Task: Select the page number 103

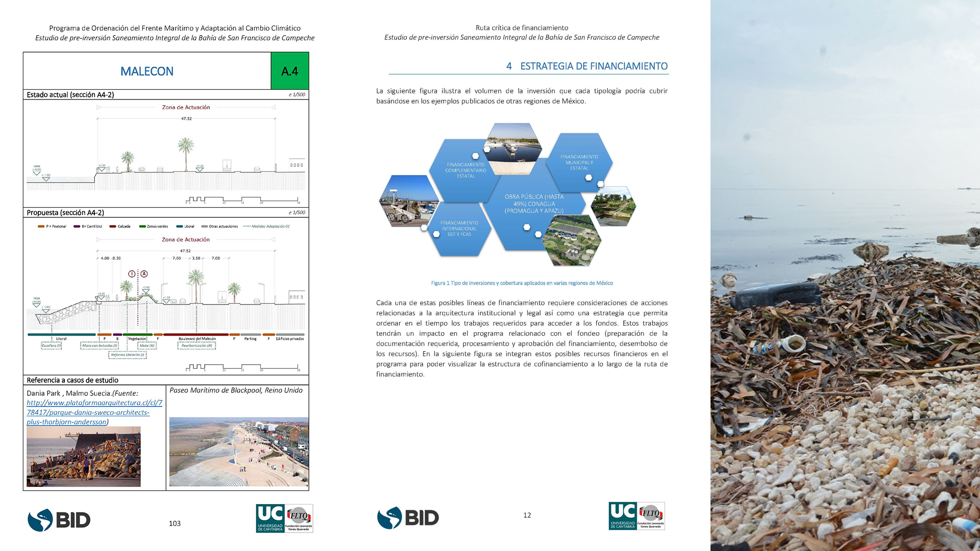Action: pyautogui.click(x=175, y=523)
